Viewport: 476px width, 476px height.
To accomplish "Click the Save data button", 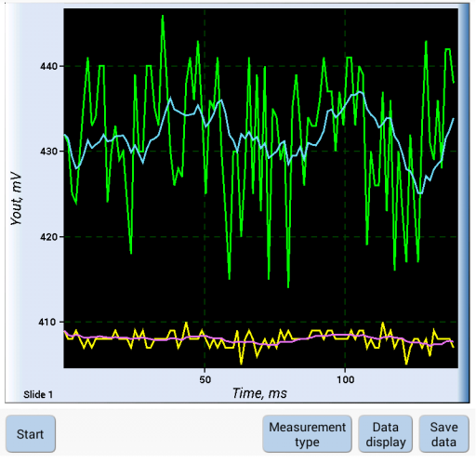I will [443, 434].
